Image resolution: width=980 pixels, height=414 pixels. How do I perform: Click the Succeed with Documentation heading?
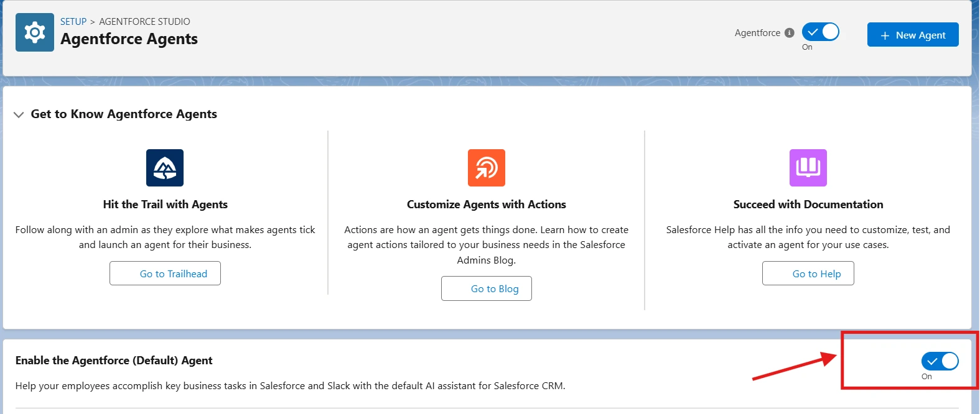click(808, 205)
